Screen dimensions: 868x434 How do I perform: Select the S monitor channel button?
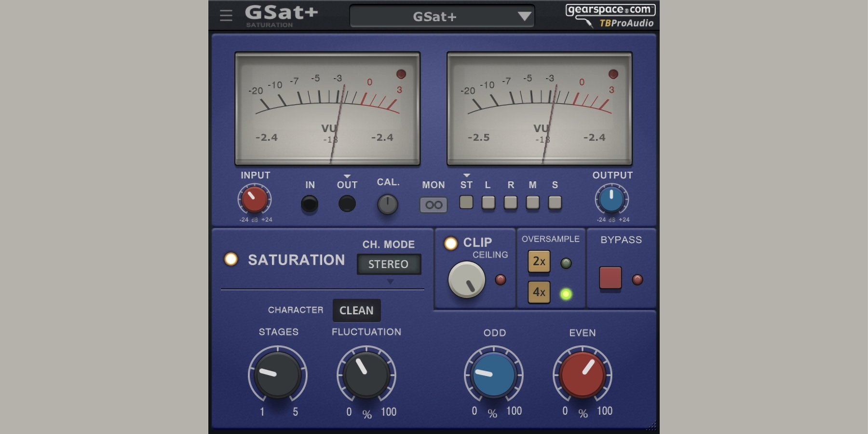click(x=555, y=202)
